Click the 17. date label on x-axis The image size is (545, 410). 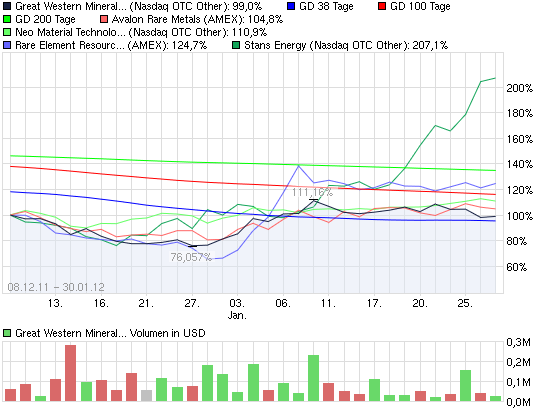(x=374, y=303)
